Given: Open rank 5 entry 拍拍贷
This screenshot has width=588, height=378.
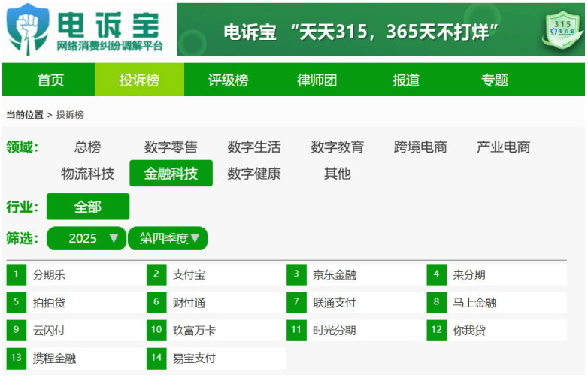Looking at the screenshot, I should 76,302.
